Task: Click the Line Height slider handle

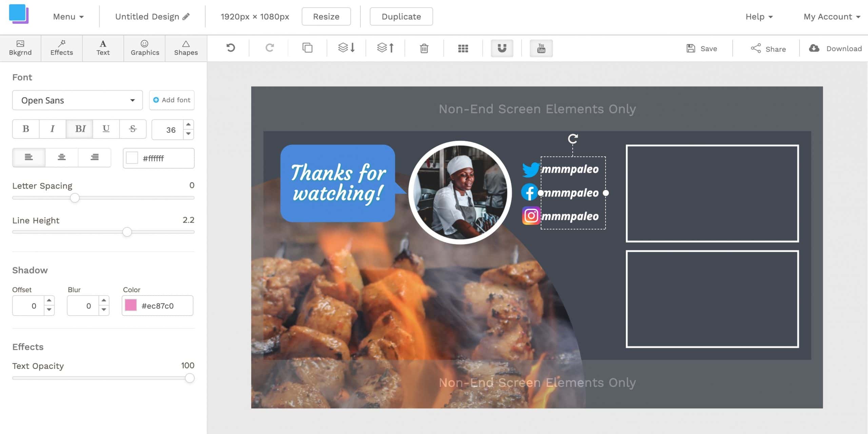Action: [127, 232]
